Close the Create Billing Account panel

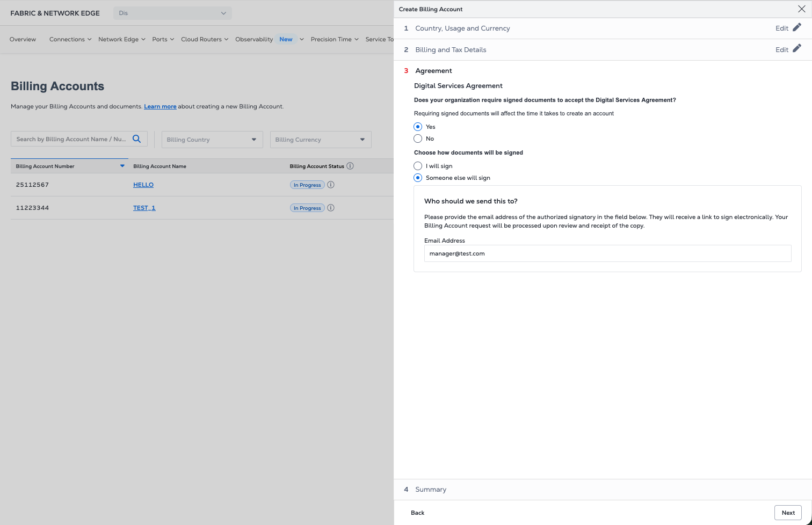(x=801, y=9)
